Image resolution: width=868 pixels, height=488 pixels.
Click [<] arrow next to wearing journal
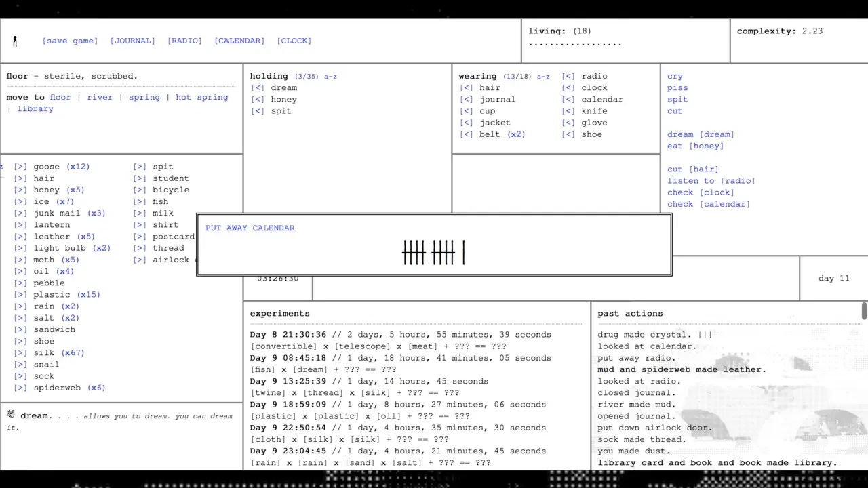[467, 99]
